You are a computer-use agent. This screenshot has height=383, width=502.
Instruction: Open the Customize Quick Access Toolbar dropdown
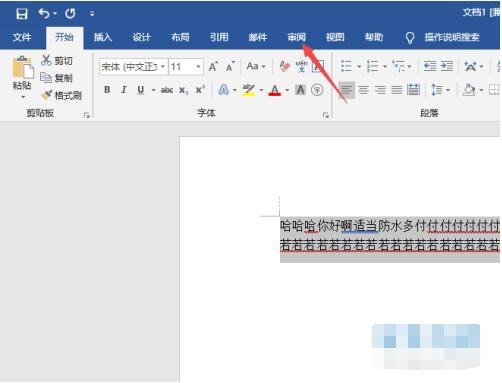92,14
